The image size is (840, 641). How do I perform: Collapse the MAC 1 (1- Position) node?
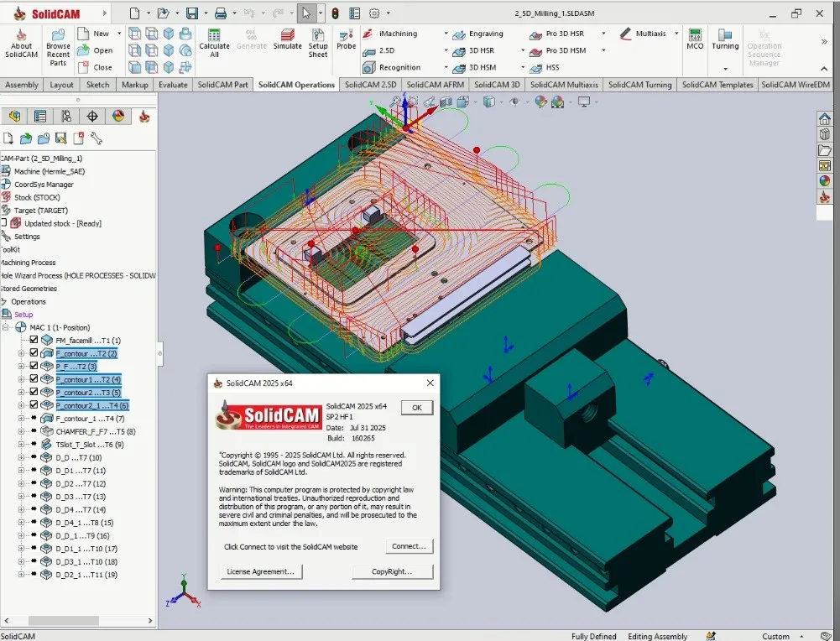pos(6,326)
